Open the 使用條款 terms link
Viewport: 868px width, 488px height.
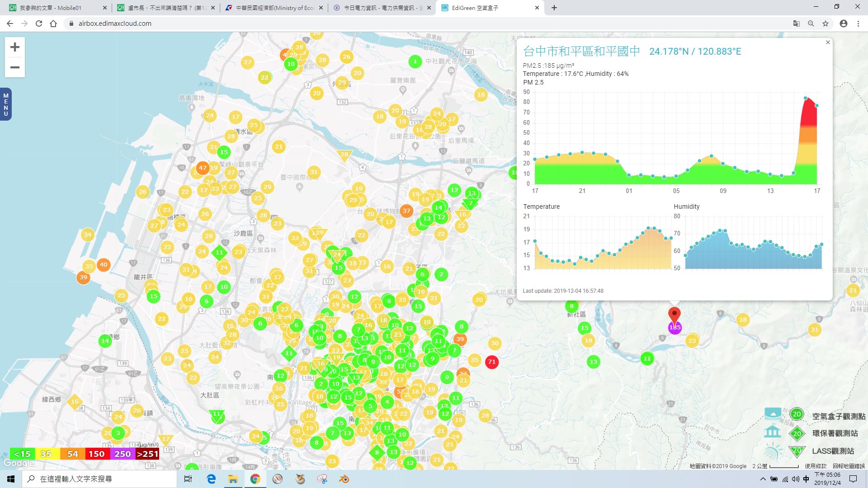coord(816,466)
